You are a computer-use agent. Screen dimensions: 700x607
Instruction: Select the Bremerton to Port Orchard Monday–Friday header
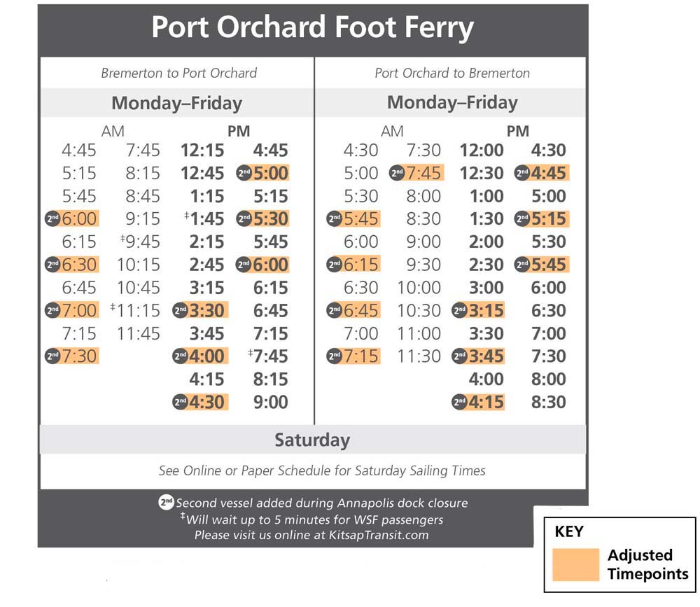[177, 103]
